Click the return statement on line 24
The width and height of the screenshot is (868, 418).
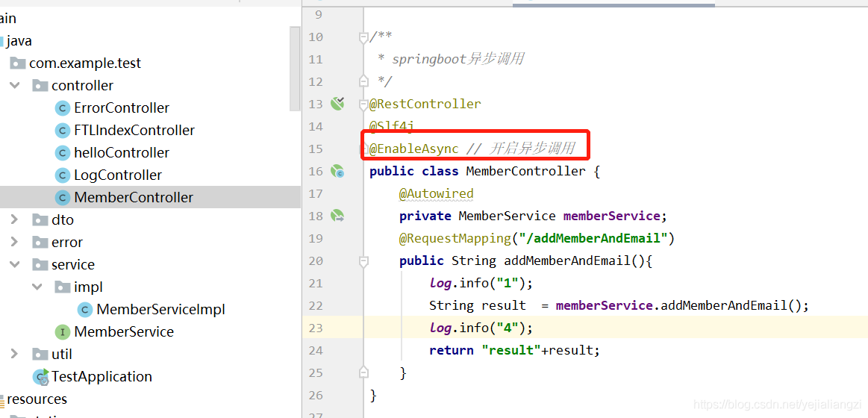pos(514,351)
